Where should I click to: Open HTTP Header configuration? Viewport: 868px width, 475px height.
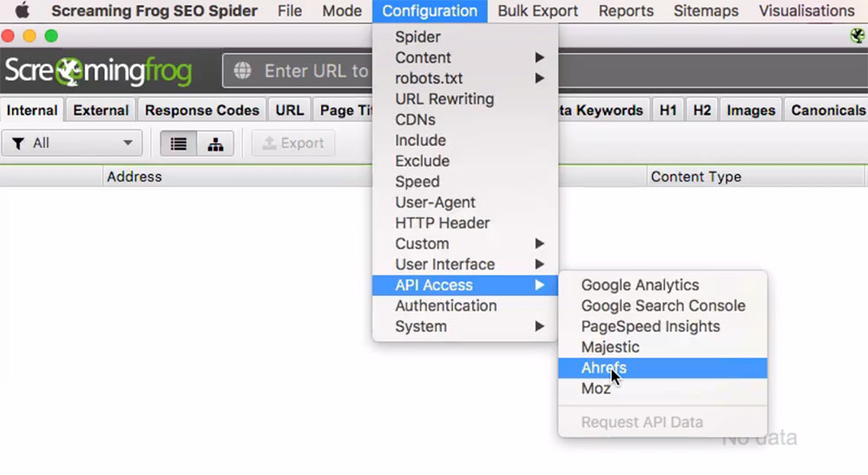point(465,223)
